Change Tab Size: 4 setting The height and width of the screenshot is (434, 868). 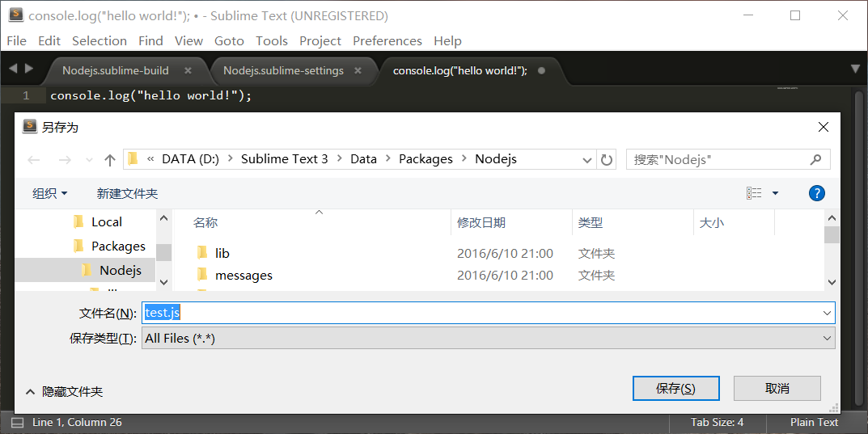tap(717, 423)
